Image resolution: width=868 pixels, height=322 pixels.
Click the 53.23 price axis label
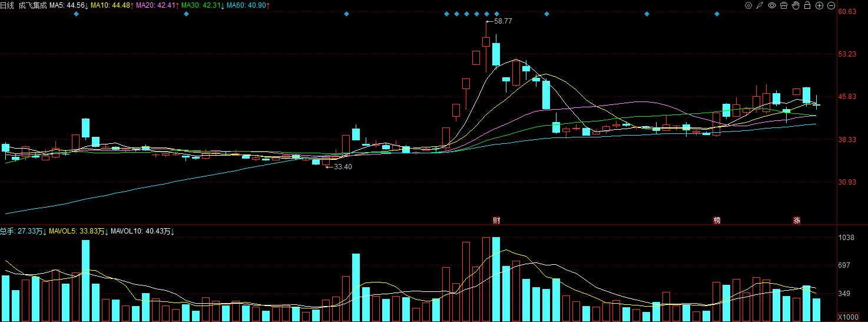(847, 54)
